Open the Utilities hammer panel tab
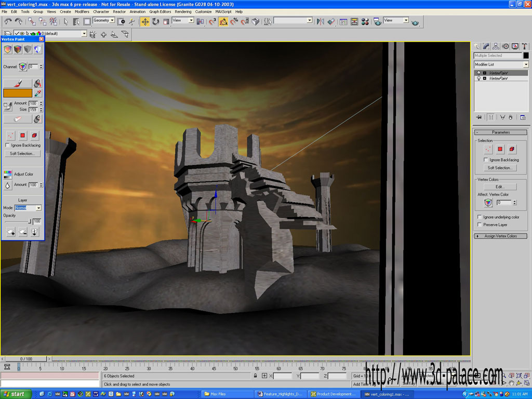Image resolution: width=532 pixels, height=399 pixels. 525,46
